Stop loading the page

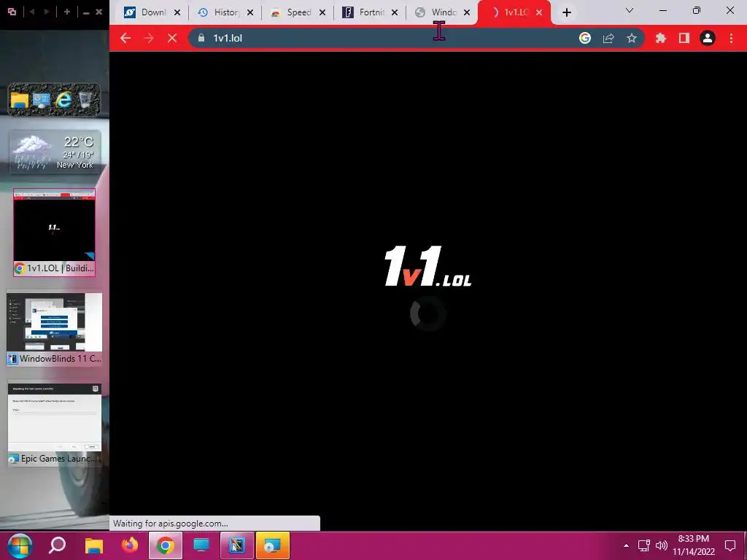172,38
